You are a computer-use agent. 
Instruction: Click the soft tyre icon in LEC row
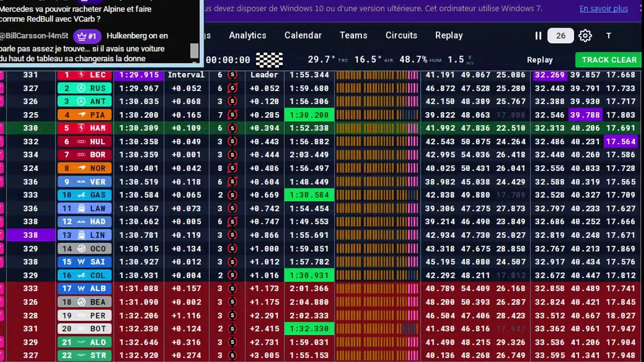pyautogui.click(x=232, y=75)
